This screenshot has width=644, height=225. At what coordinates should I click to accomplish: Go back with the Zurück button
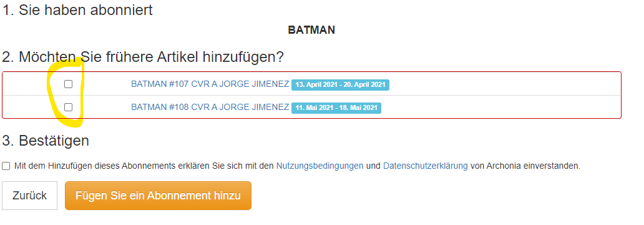29,196
